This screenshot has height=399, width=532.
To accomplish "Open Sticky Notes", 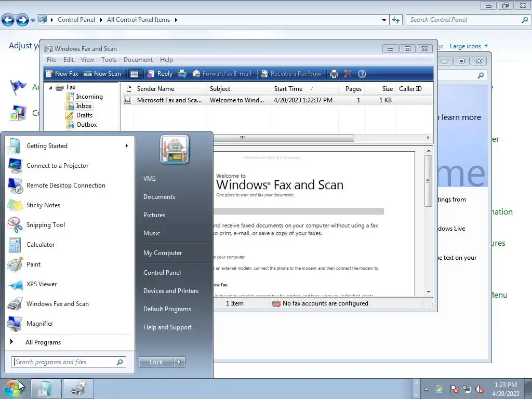I will (x=70, y=205).
